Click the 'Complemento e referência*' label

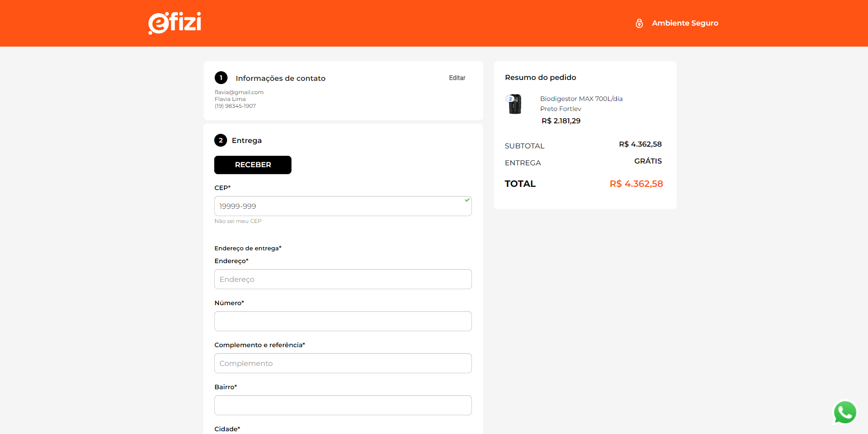point(259,345)
